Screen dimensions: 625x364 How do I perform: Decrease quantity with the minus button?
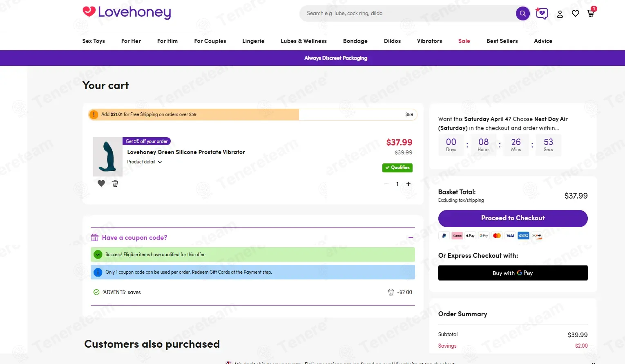click(x=386, y=184)
